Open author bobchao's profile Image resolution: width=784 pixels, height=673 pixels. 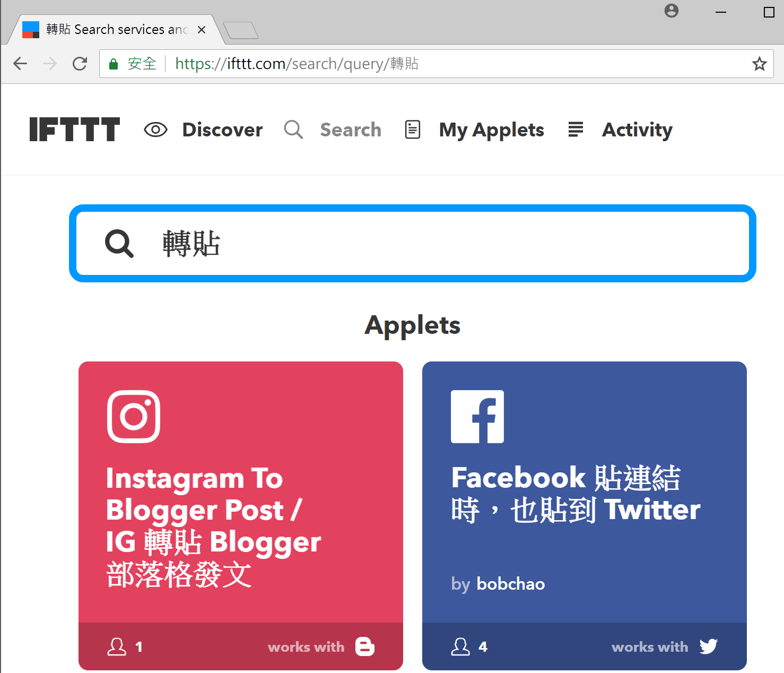(511, 584)
